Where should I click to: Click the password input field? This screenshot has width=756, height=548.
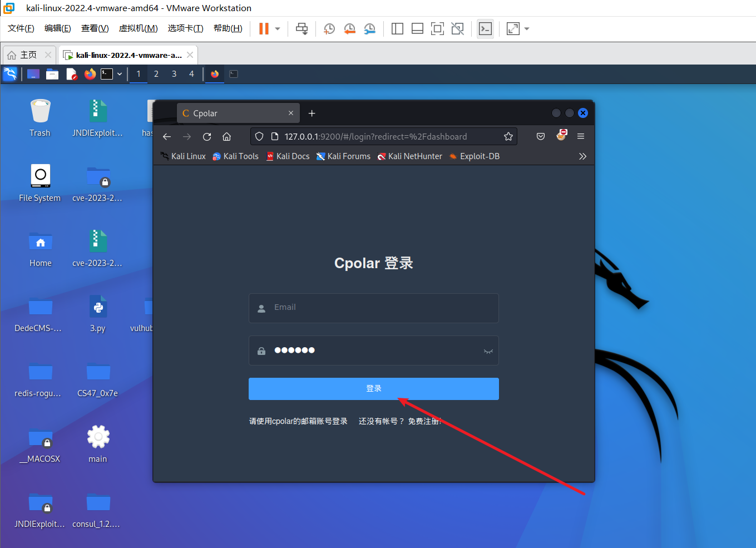click(374, 350)
